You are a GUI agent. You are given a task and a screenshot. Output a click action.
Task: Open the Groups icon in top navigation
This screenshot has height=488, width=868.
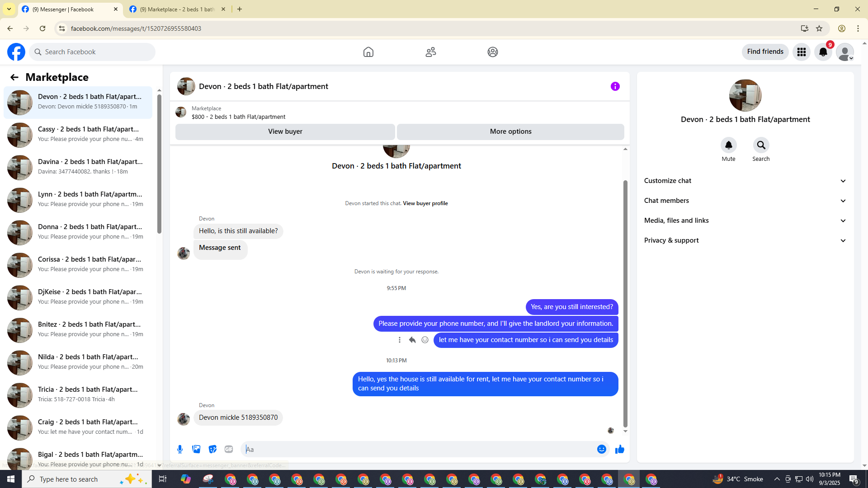pyautogui.click(x=493, y=52)
